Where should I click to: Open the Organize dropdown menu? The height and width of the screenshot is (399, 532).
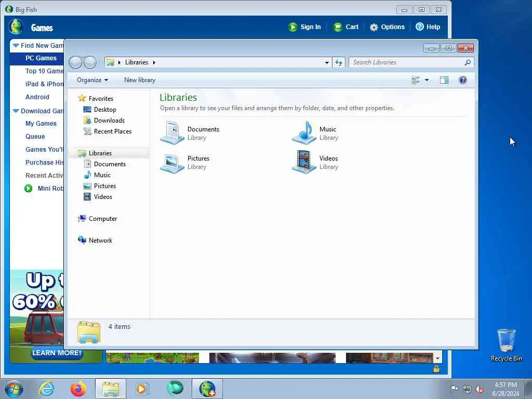92,80
